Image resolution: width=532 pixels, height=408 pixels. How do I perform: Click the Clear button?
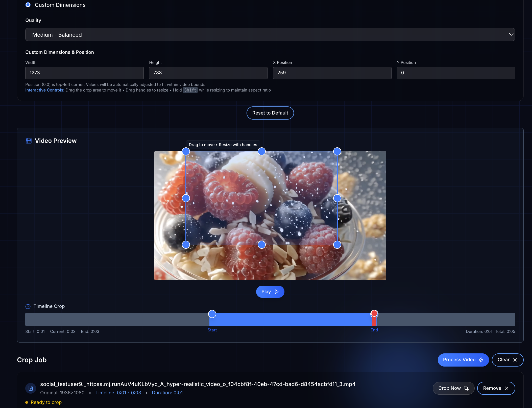click(507, 360)
